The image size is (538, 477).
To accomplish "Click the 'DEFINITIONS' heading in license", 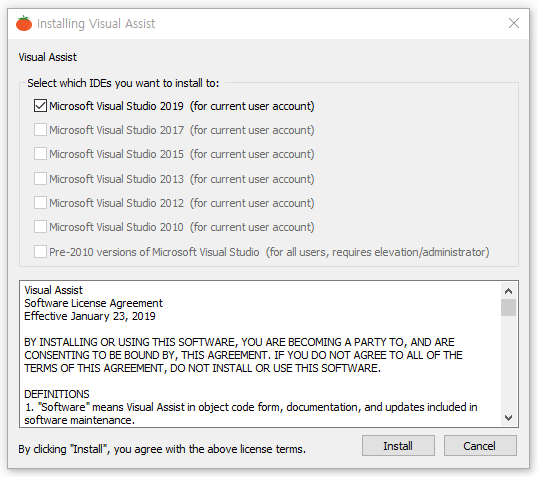I will 57,394.
